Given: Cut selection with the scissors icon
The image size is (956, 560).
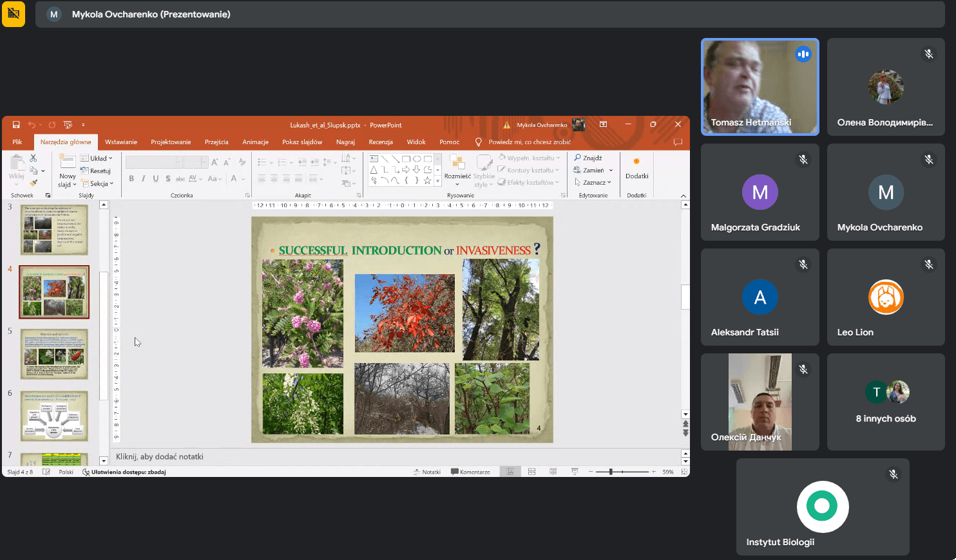Looking at the screenshot, I should click(x=33, y=158).
